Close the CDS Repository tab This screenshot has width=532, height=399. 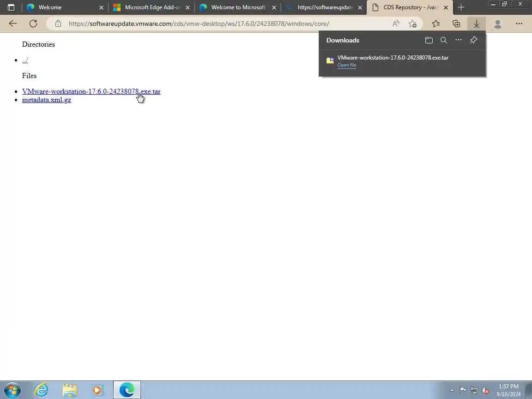click(x=446, y=7)
